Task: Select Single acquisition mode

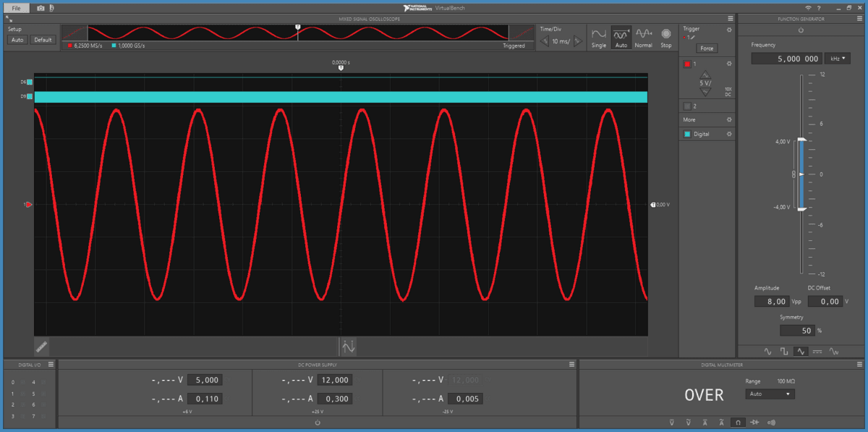Action: tap(599, 38)
